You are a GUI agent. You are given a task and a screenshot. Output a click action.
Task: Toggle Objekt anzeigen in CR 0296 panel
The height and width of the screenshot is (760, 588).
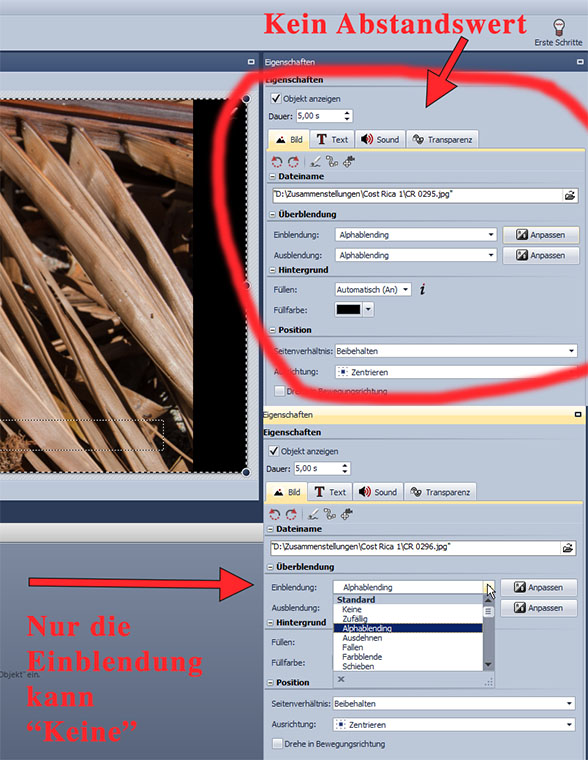point(274,451)
